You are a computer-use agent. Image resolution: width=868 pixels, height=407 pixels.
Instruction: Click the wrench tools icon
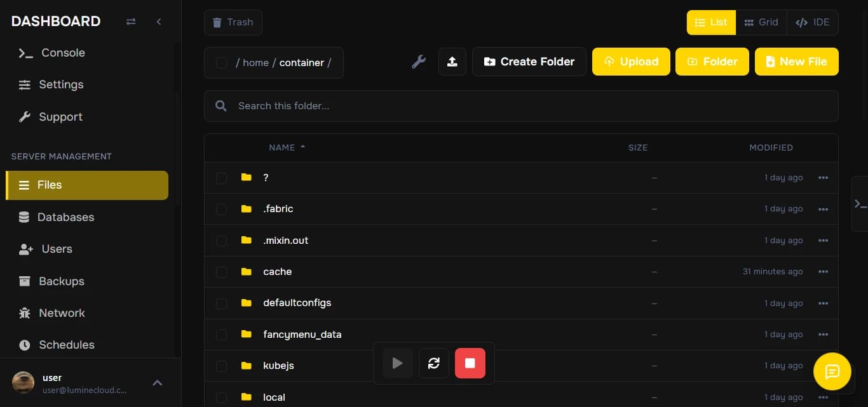pyautogui.click(x=419, y=62)
